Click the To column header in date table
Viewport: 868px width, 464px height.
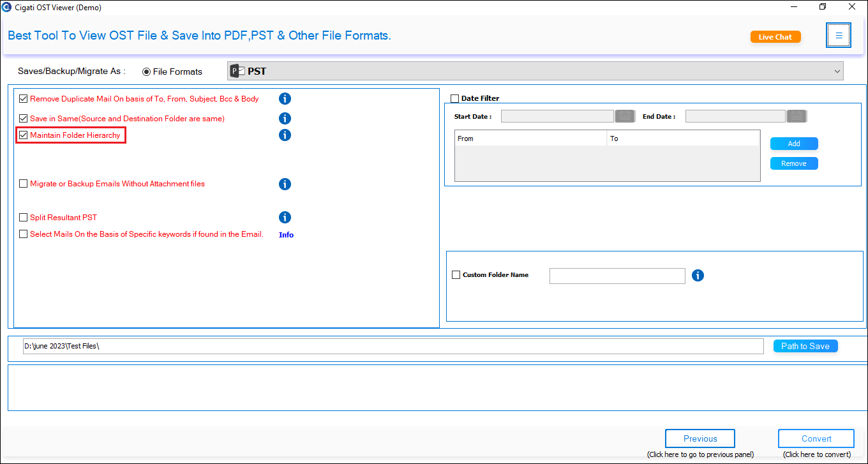(684, 138)
